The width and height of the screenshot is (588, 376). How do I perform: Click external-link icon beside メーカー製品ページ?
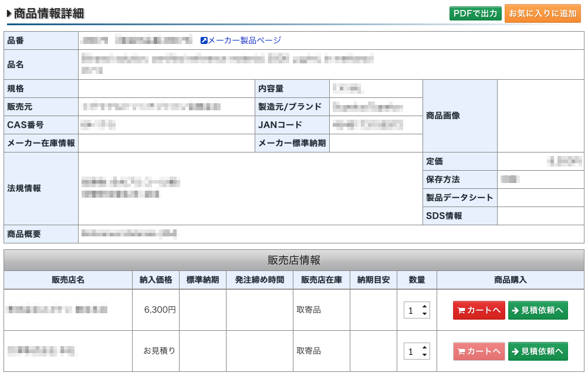204,40
